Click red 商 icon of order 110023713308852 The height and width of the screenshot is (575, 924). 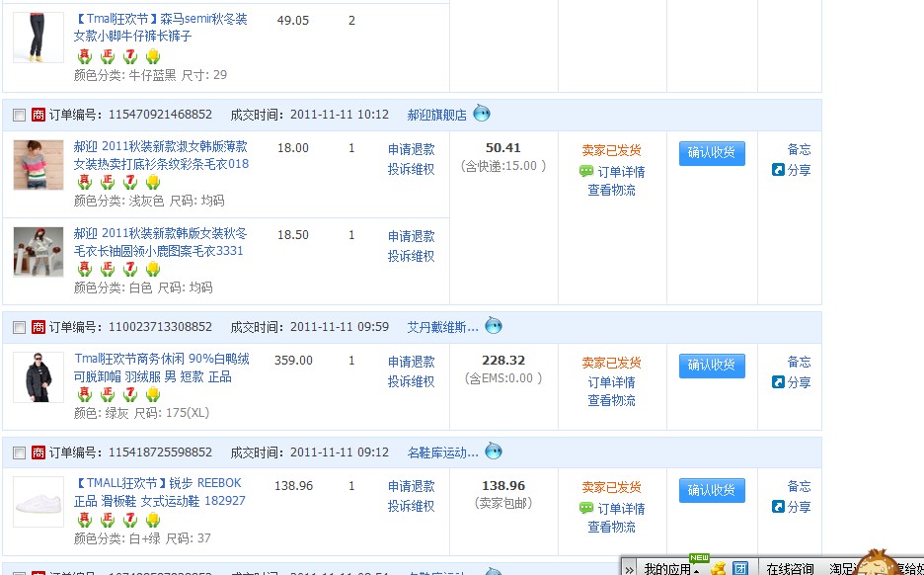click(38, 327)
